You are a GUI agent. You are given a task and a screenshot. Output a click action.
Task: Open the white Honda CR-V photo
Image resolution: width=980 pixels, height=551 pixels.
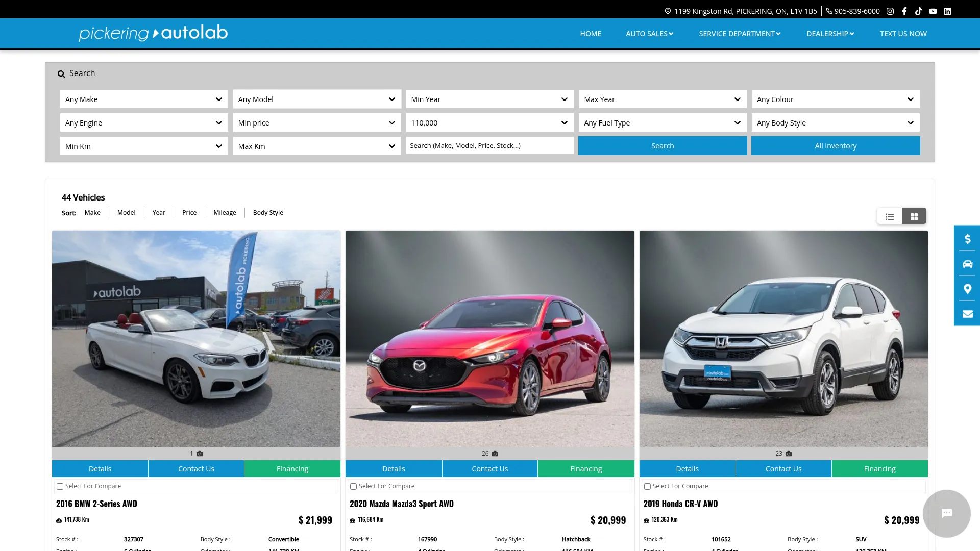(783, 339)
